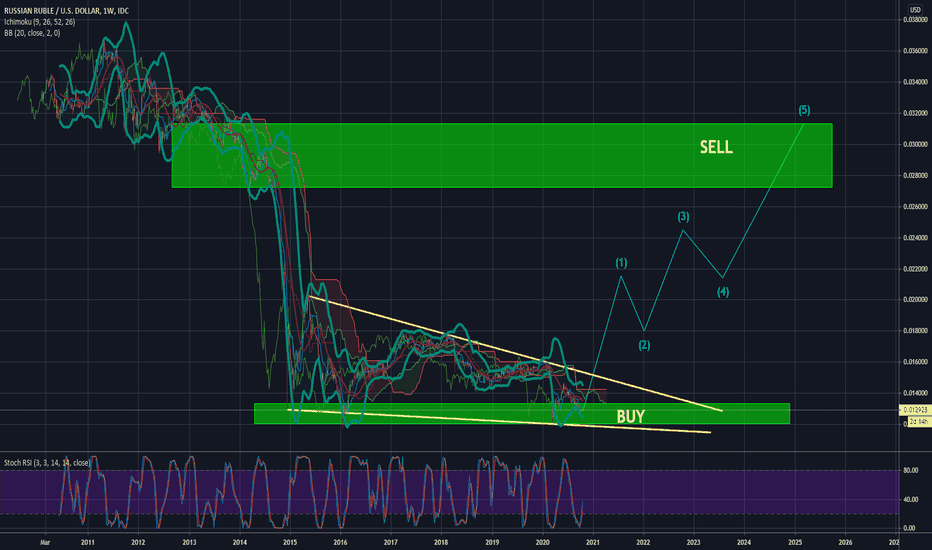The width and height of the screenshot is (932, 550).
Task: Click the 80.00 level on Stoch RSI axis
Action: 910,470
